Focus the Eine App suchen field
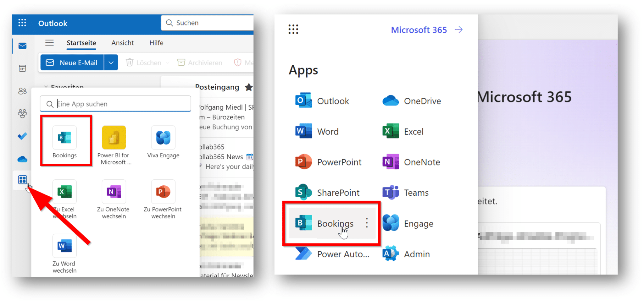The image size is (644, 305). pos(115,104)
